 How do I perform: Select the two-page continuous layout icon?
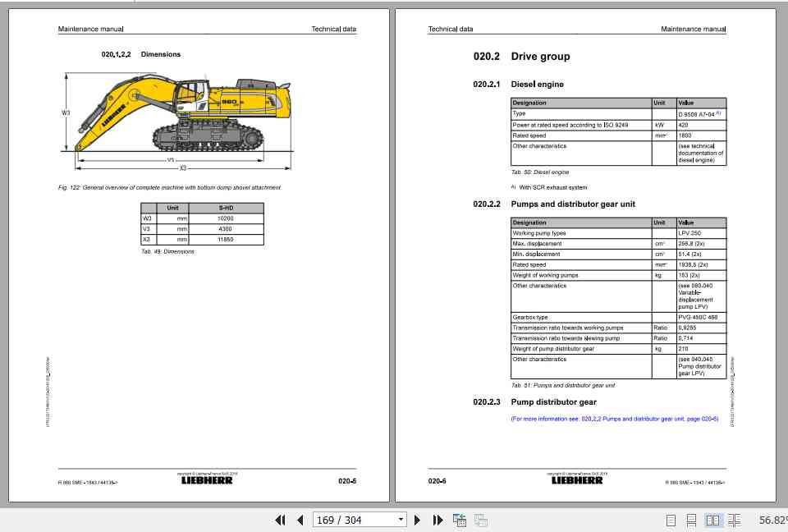[x=734, y=520]
